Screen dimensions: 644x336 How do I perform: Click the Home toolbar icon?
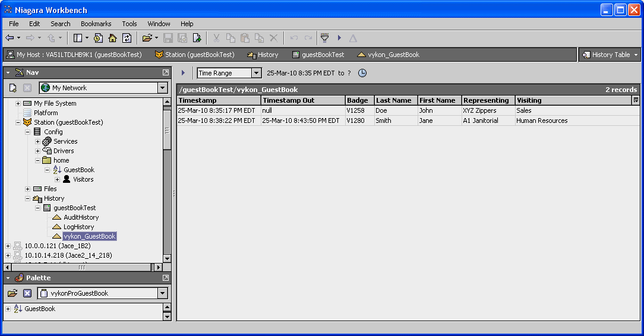click(112, 38)
